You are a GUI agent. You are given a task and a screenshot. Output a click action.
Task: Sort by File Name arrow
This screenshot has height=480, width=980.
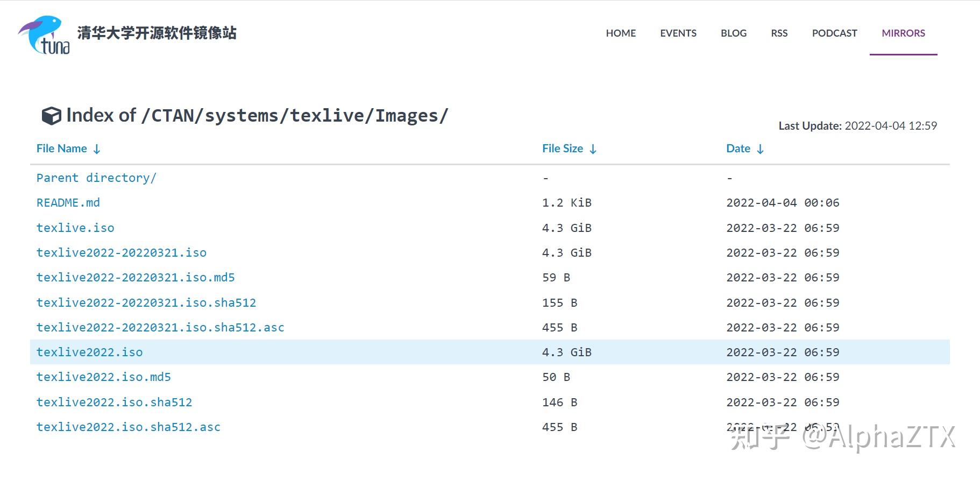click(x=97, y=149)
